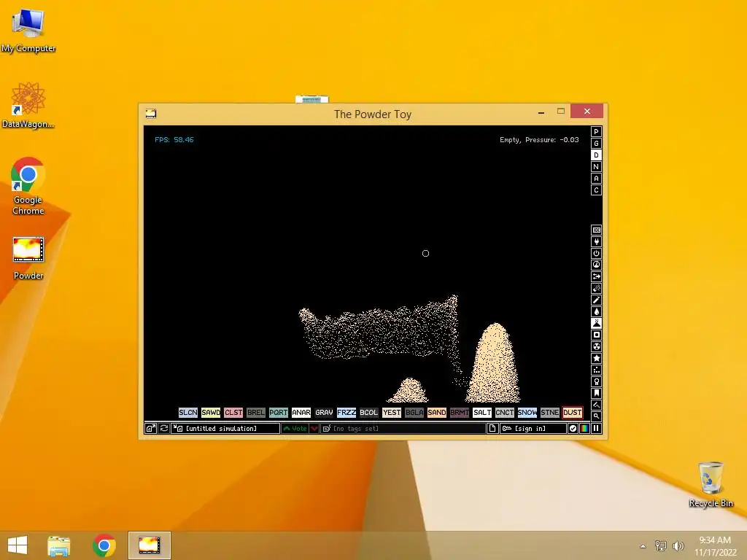Pick the FRZZ powder element
Viewport: 747px width, 560px height.
click(347, 413)
